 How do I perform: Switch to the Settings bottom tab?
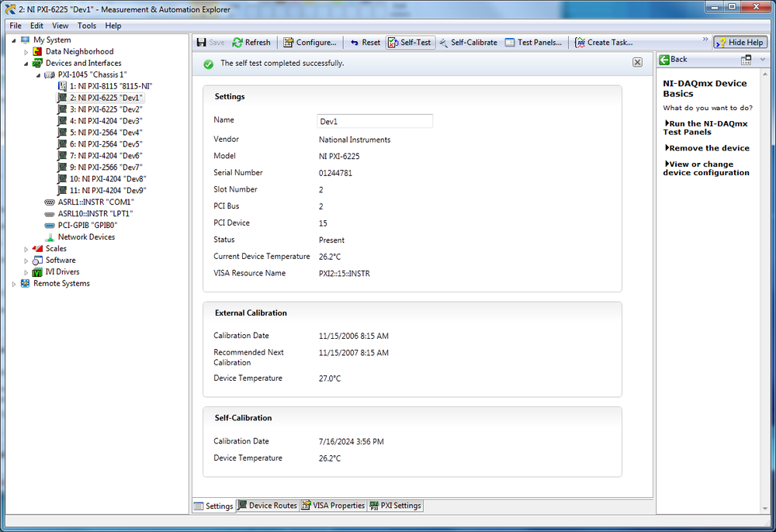pos(214,506)
